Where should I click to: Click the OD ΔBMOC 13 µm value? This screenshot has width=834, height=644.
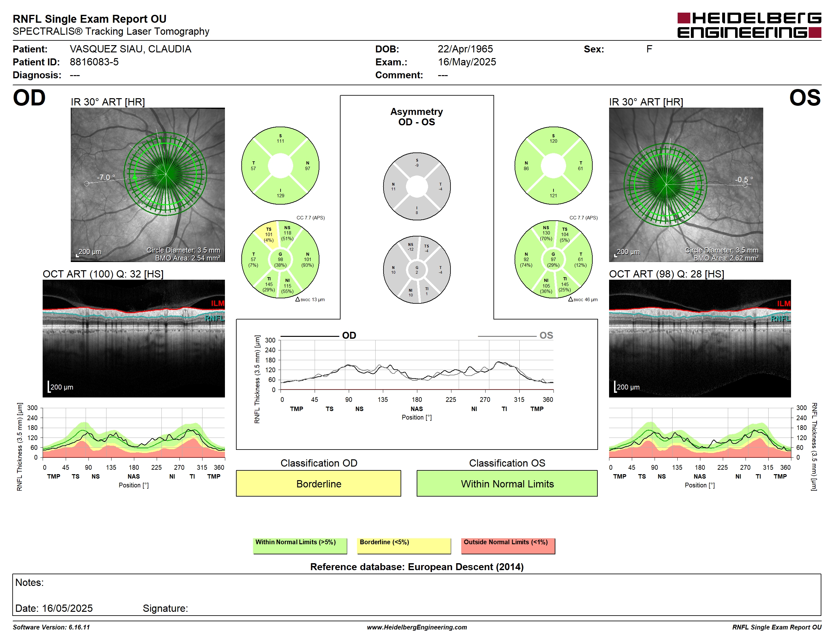point(310,300)
